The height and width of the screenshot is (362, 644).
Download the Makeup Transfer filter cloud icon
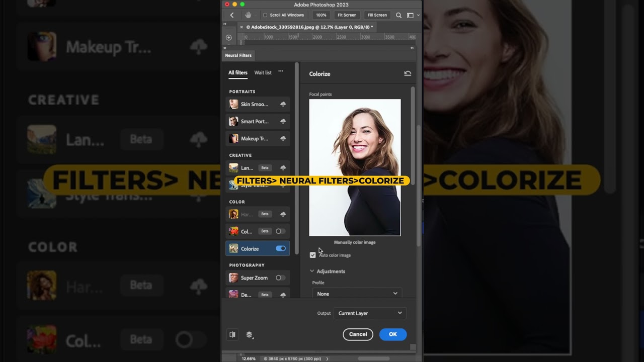click(x=283, y=138)
